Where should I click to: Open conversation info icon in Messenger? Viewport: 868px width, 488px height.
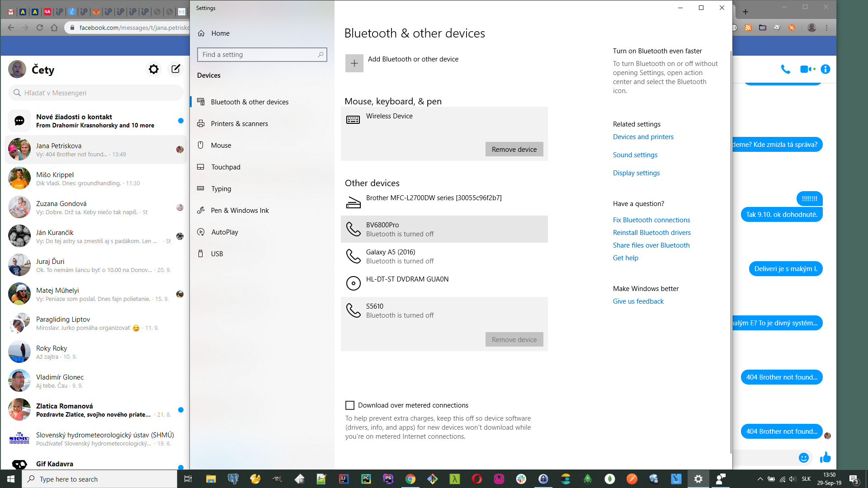pyautogui.click(x=826, y=69)
